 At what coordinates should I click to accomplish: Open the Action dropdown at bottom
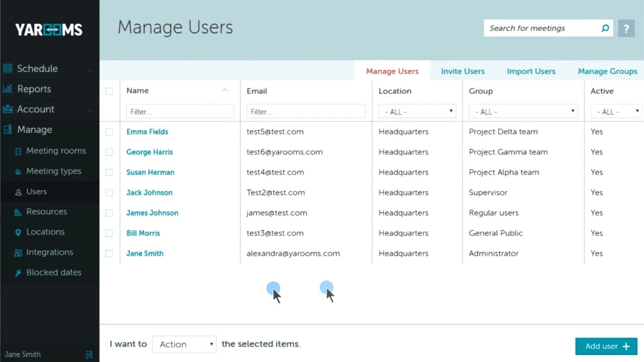coord(184,344)
